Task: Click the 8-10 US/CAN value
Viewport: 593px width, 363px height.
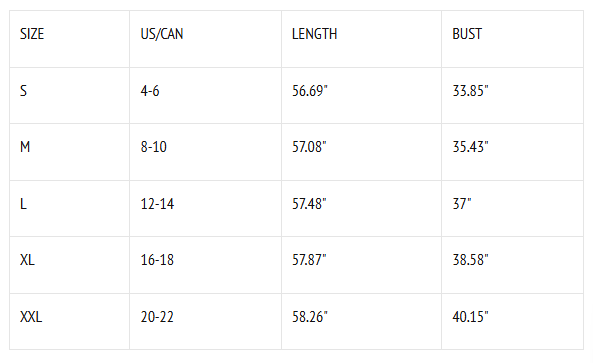Action: click(x=154, y=147)
